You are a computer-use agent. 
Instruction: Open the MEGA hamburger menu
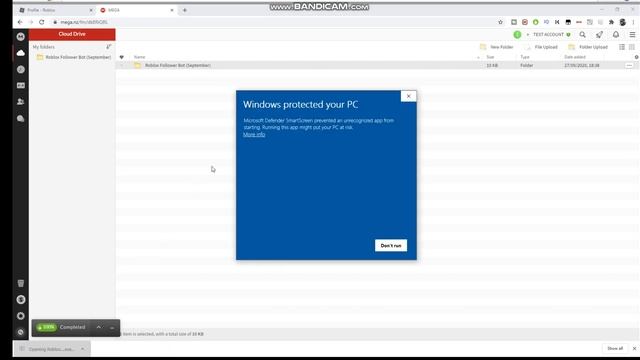[632, 35]
